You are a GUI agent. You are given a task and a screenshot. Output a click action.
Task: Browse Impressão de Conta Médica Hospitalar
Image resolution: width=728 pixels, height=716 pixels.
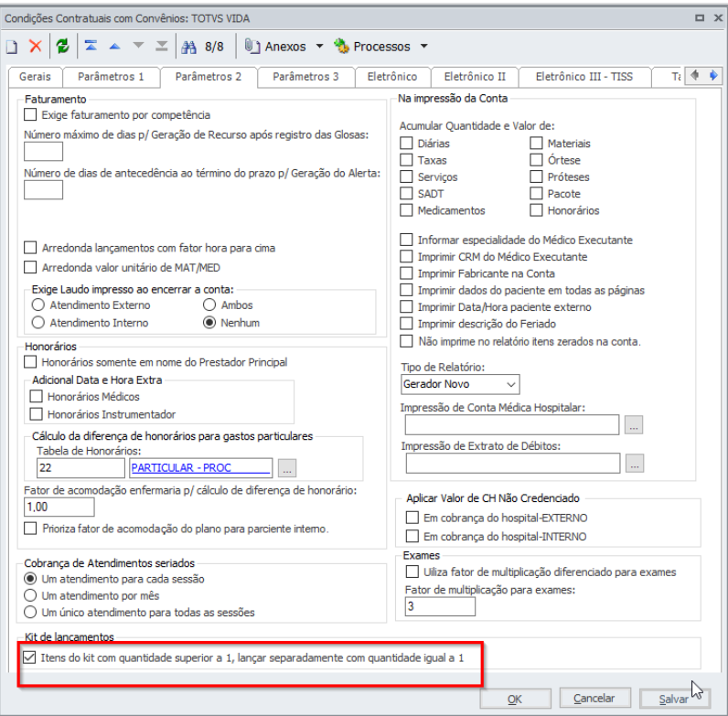(634, 425)
